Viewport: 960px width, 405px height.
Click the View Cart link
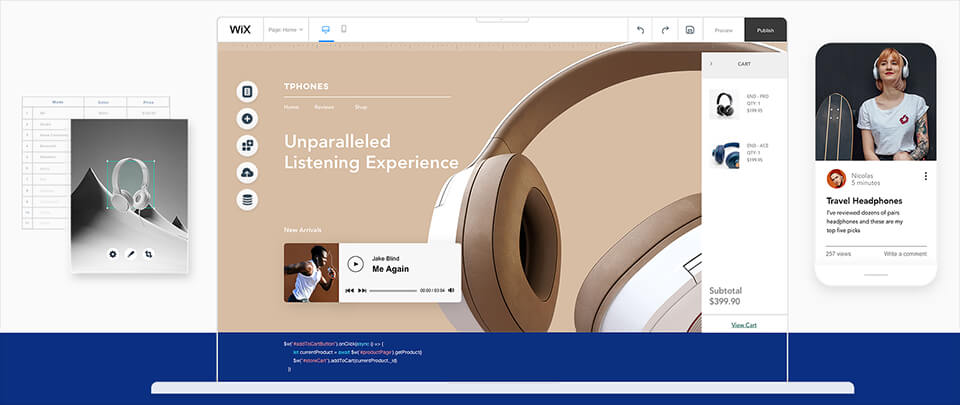(x=743, y=325)
